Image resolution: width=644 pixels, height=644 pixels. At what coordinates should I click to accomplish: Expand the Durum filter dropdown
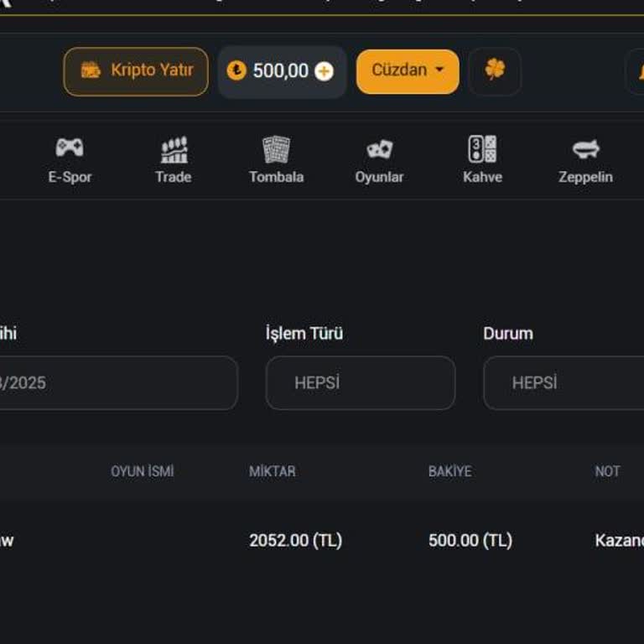point(563,383)
